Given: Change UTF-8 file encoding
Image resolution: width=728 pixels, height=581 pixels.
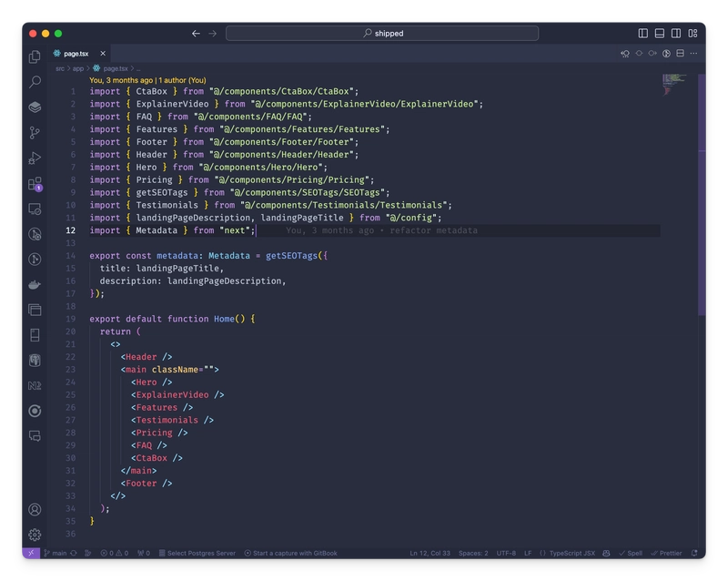Looking at the screenshot, I should click(x=506, y=553).
